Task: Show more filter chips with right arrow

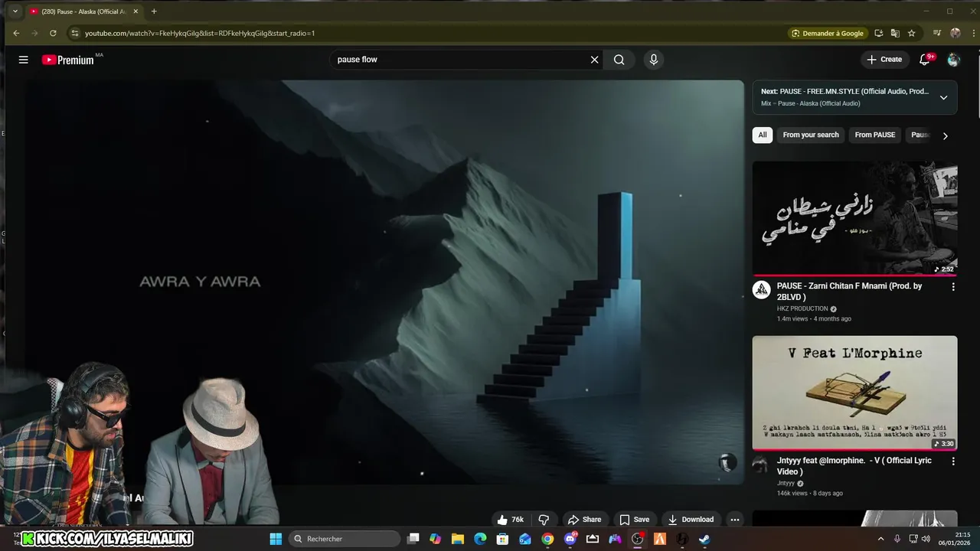Action: [945, 135]
